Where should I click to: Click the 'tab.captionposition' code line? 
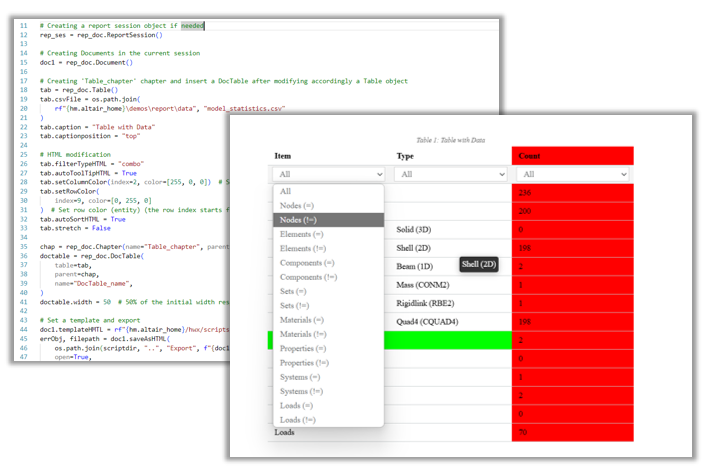(x=90, y=136)
